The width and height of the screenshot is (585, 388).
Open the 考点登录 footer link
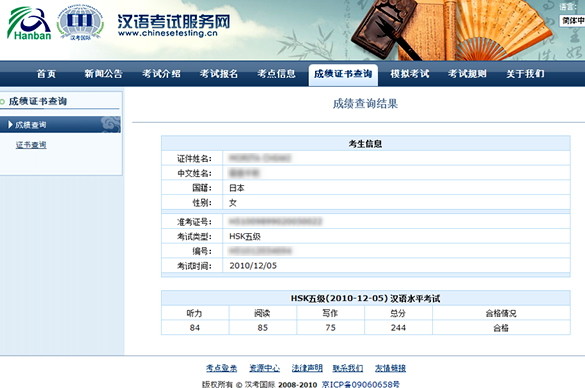tap(222, 368)
